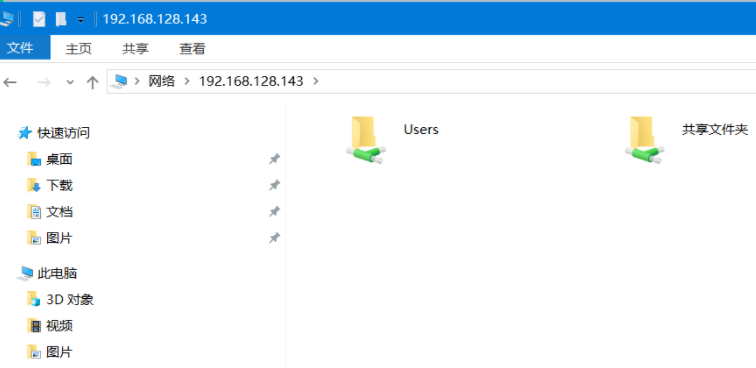Click the pin icon next to 下载
Screen dimensions: 756x368
(x=274, y=185)
